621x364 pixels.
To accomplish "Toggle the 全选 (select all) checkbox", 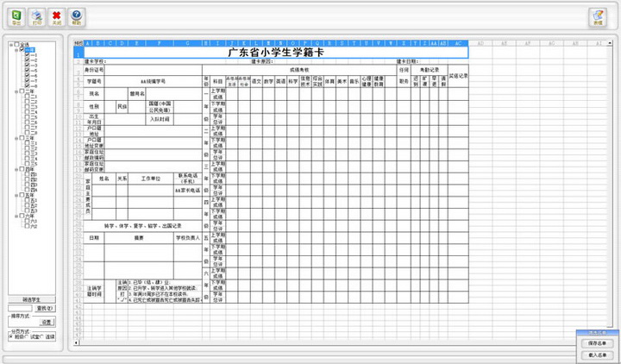I will point(17,45).
